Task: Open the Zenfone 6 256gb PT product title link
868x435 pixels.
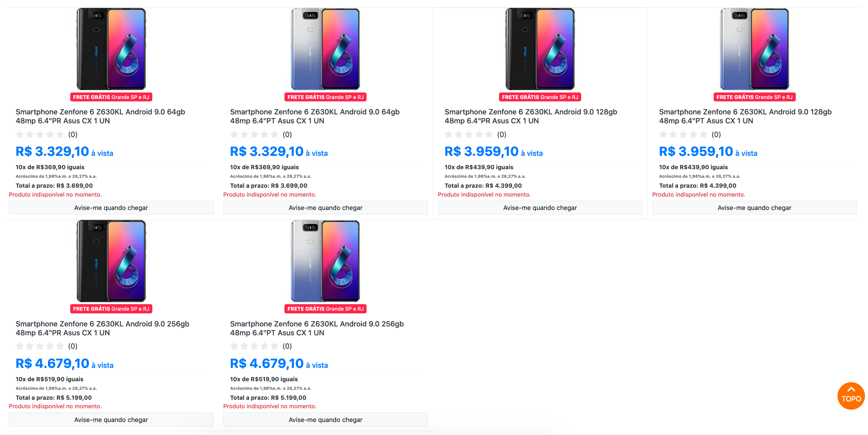Action: 317,328
